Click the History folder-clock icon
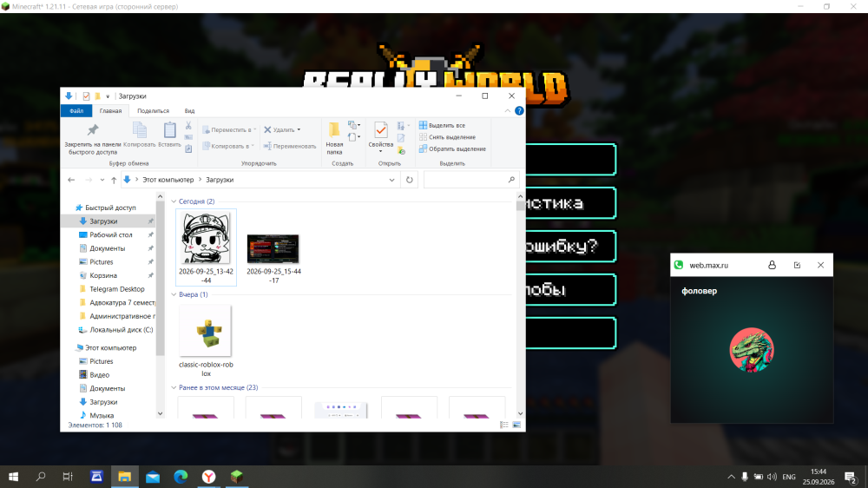Screen dimensions: 868x488 (401, 150)
